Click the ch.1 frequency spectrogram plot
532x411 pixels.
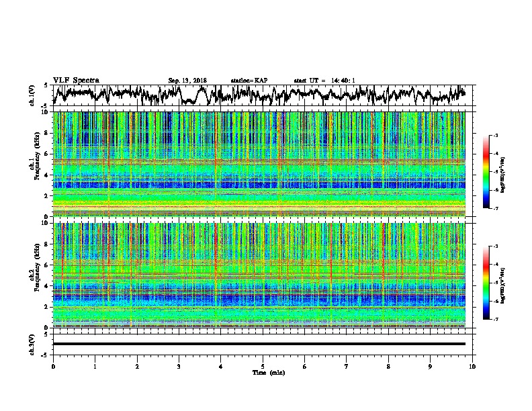coord(259,164)
